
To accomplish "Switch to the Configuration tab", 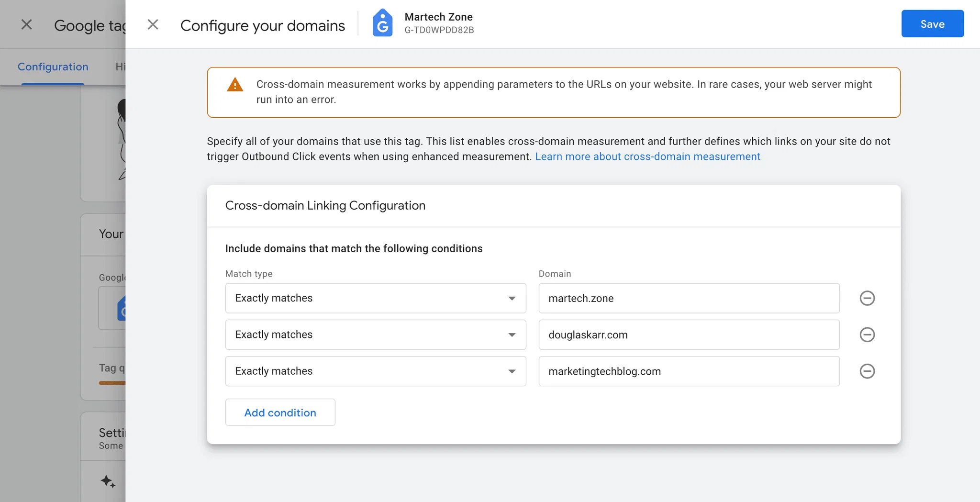I will tap(53, 67).
